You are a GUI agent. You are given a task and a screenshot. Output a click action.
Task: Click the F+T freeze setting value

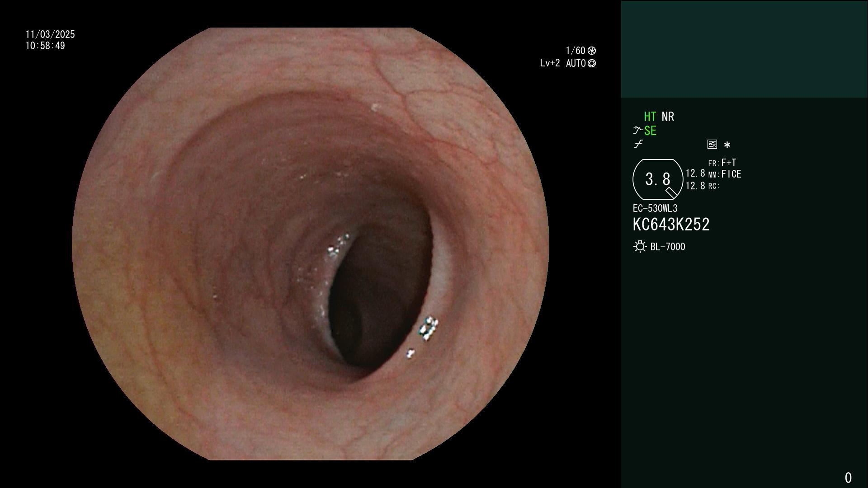click(x=729, y=163)
